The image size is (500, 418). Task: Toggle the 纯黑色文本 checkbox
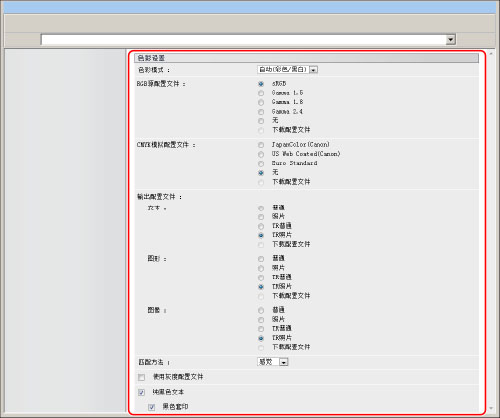click(x=142, y=392)
